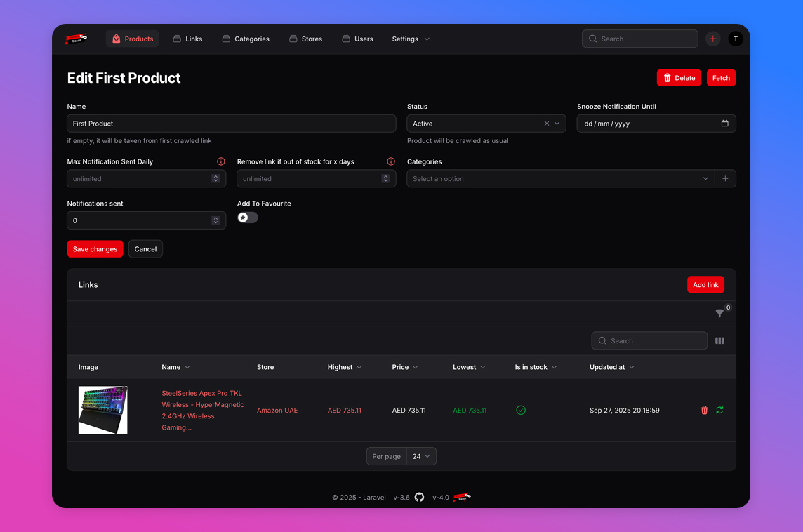This screenshot has height=532, width=803.
Task: Open the links table filter funnel icon
Action: pos(719,314)
